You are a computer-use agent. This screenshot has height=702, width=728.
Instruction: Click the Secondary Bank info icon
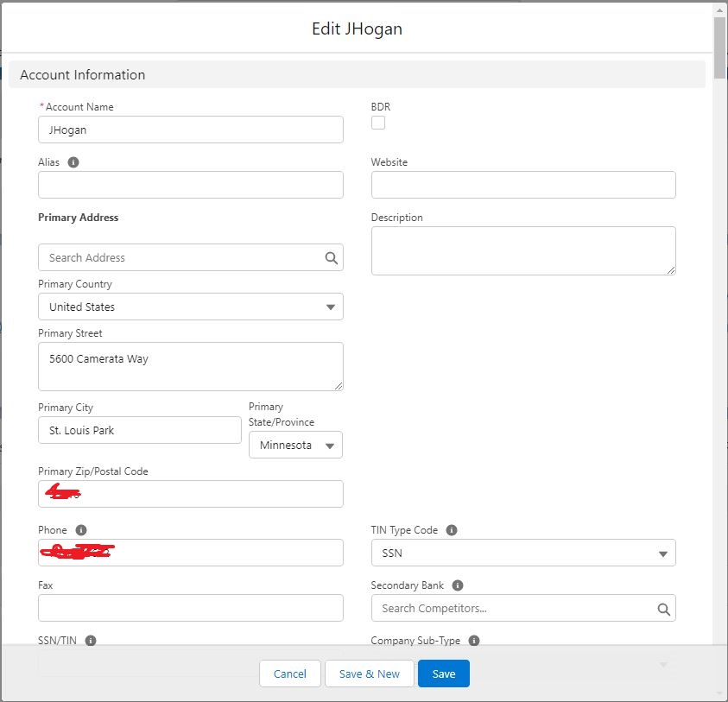(x=458, y=585)
